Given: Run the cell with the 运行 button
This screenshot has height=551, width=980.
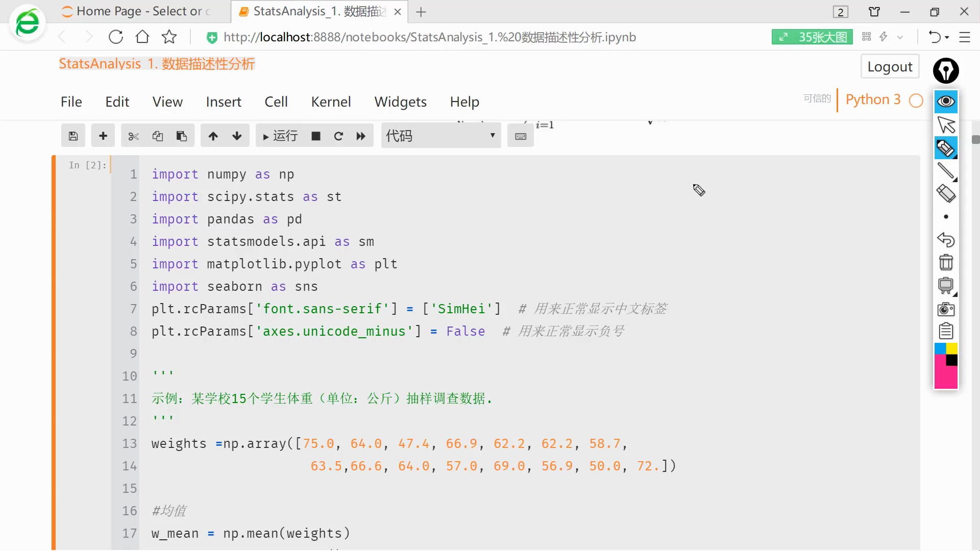Looking at the screenshot, I should pyautogui.click(x=280, y=136).
